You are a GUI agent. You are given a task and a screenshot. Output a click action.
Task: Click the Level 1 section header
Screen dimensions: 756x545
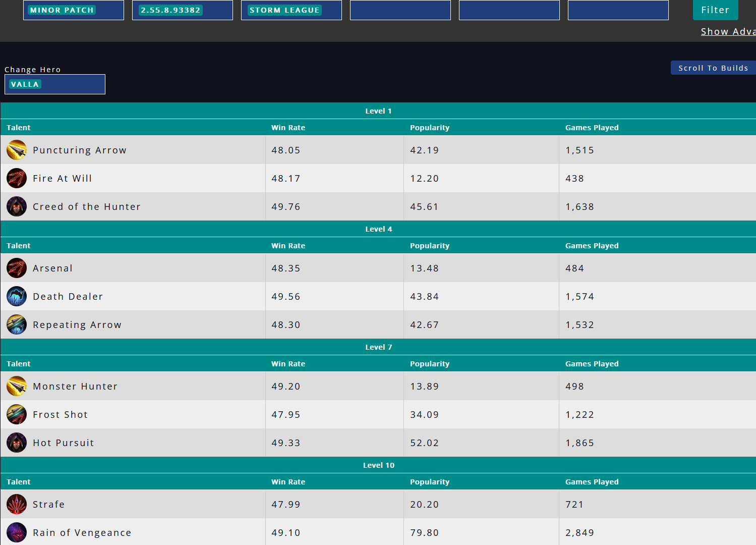(378, 111)
